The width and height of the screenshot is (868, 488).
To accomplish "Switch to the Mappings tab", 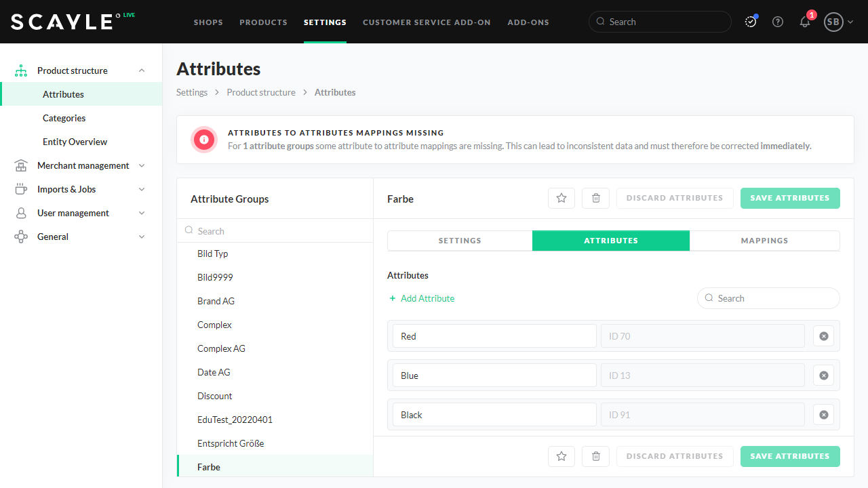I will (764, 241).
